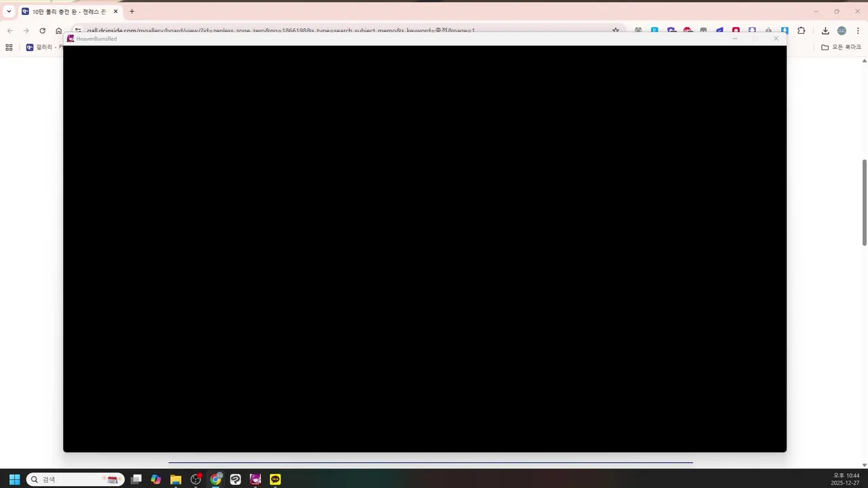Close the HeavenBurnsRed game window
Image resolution: width=868 pixels, height=488 pixels.
(x=776, y=39)
